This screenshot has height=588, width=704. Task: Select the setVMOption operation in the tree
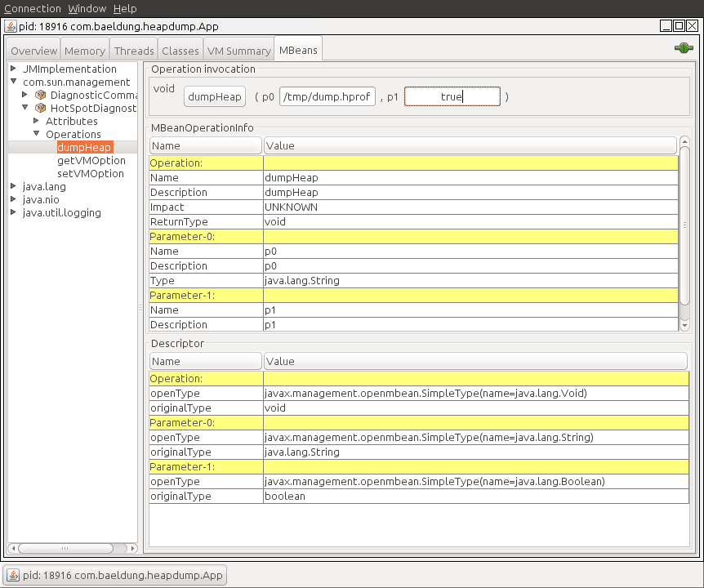click(93, 173)
